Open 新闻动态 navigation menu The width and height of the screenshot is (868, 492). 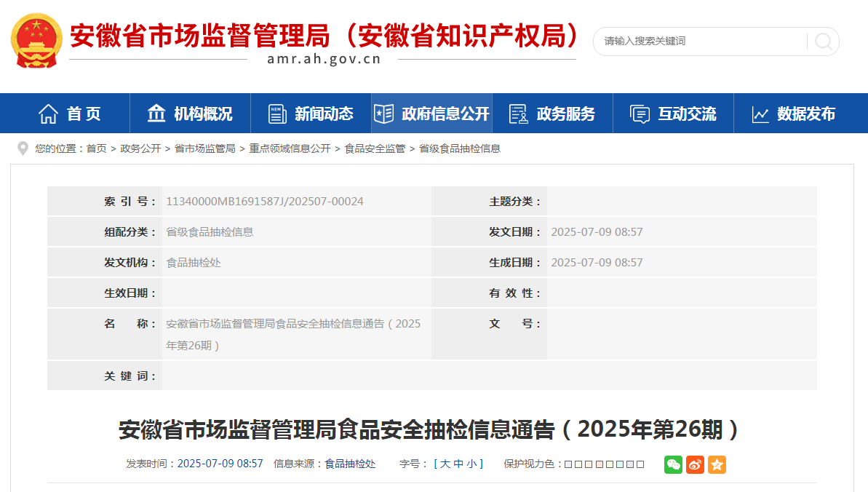[311, 114]
